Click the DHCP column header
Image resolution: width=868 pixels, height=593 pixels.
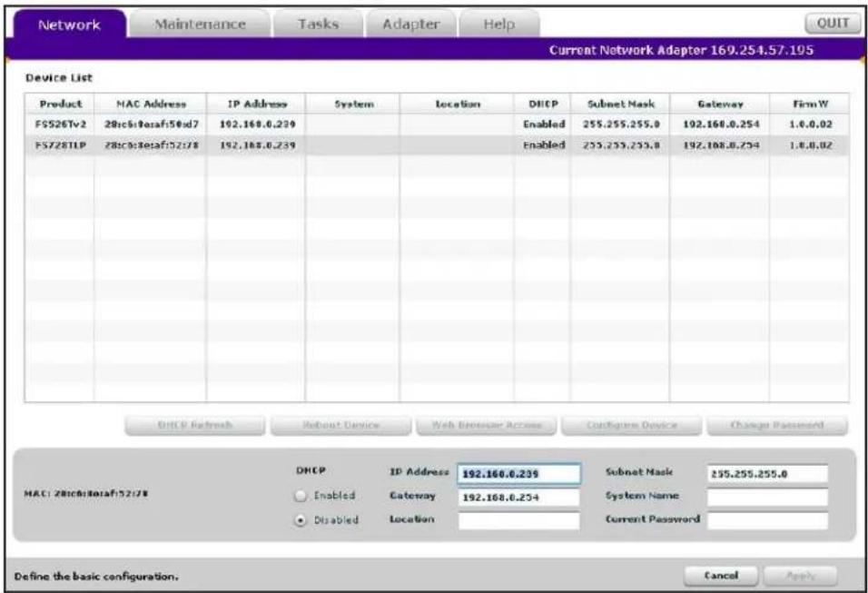click(x=543, y=104)
